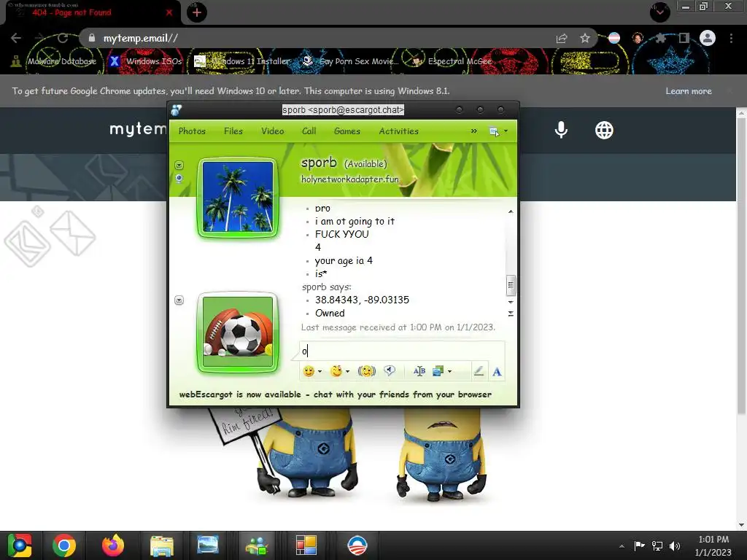Click the message input box
This screenshot has height=560, width=747.
[402, 351]
